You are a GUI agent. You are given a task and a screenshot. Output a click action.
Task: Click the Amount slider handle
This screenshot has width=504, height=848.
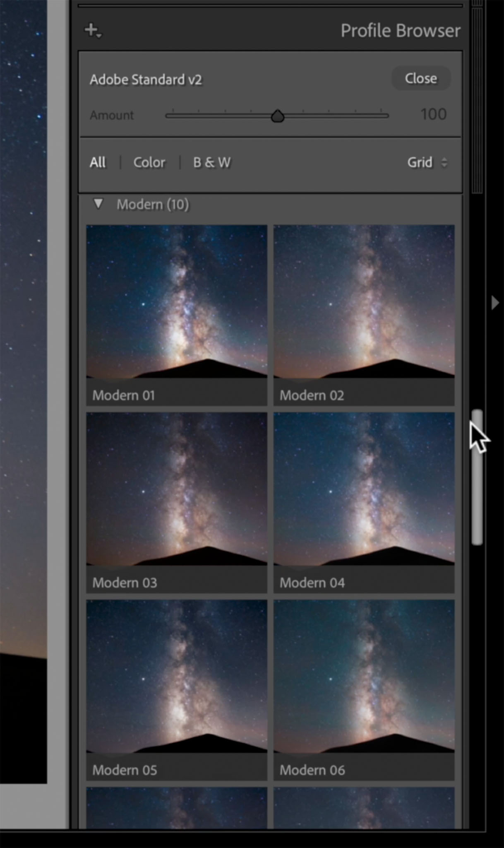[x=277, y=116]
